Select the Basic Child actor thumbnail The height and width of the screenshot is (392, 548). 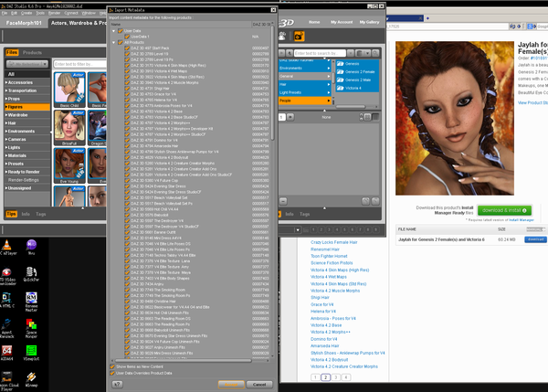[69, 90]
